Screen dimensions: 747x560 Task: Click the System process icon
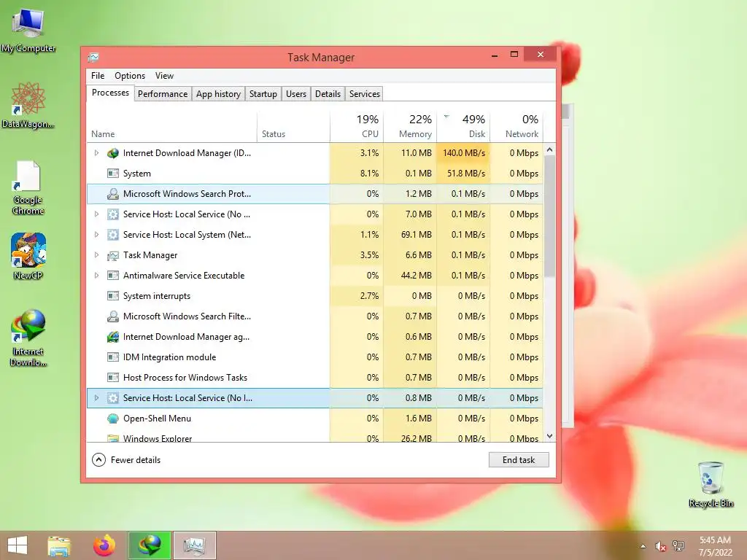tap(113, 174)
